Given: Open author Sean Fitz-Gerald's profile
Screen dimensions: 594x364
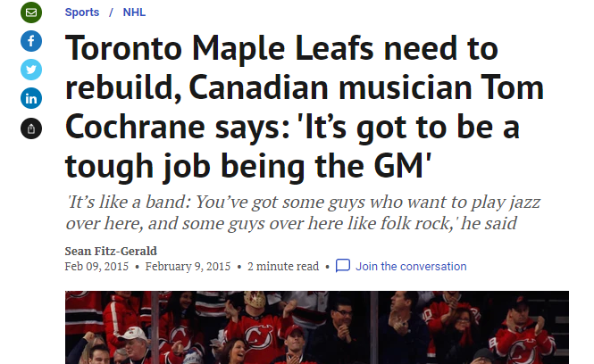Looking at the screenshot, I should (108, 251).
